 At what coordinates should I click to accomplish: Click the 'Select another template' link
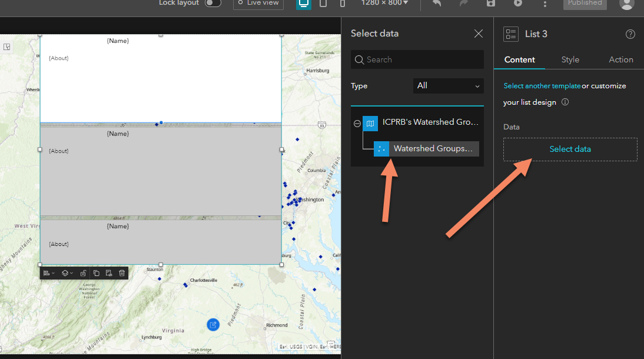coord(542,86)
